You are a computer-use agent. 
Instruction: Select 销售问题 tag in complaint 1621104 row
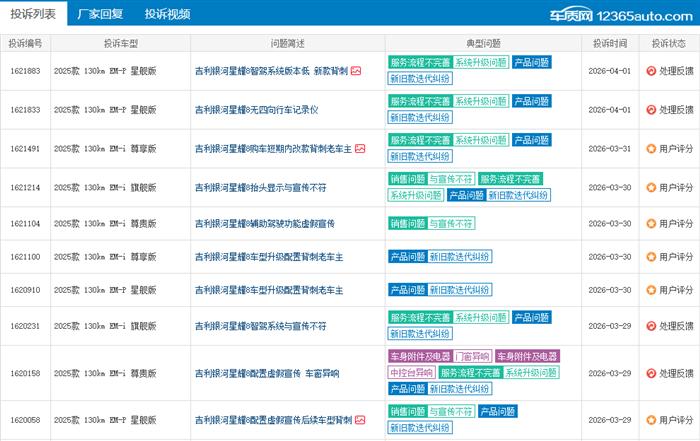(x=406, y=226)
